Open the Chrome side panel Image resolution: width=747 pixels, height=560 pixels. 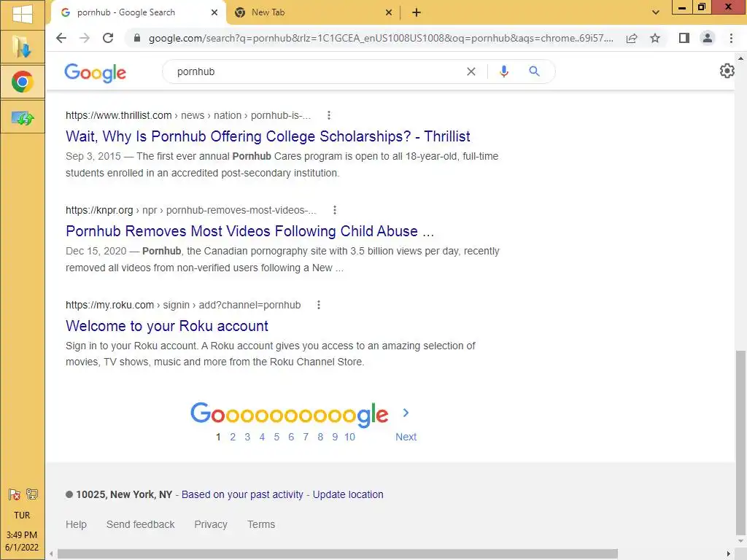click(684, 38)
